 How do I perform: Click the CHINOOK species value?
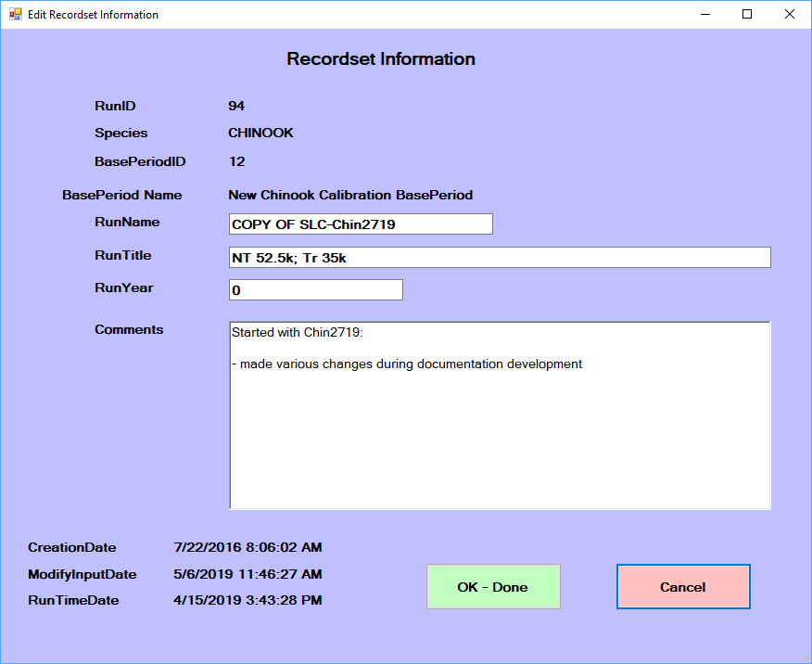pyautogui.click(x=261, y=133)
